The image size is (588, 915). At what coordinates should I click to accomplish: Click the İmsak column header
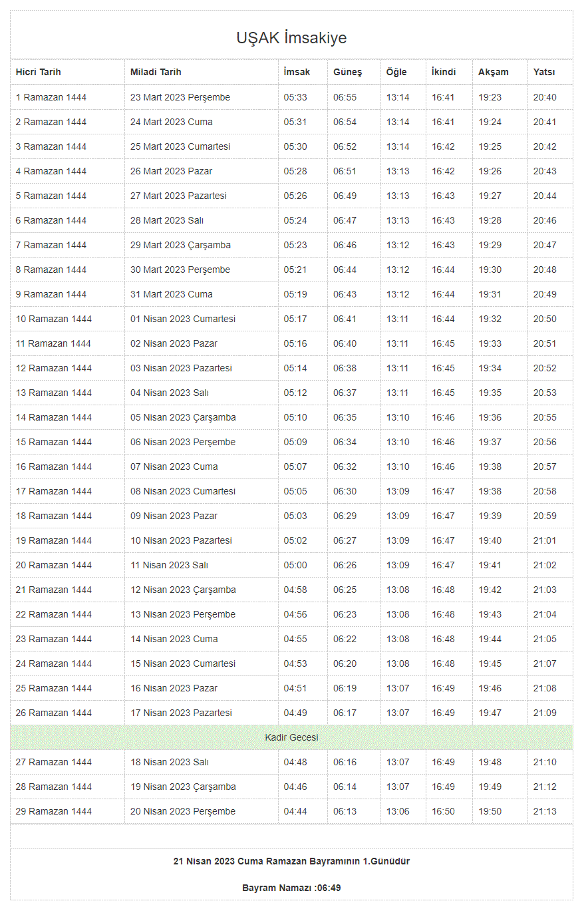[x=297, y=72]
